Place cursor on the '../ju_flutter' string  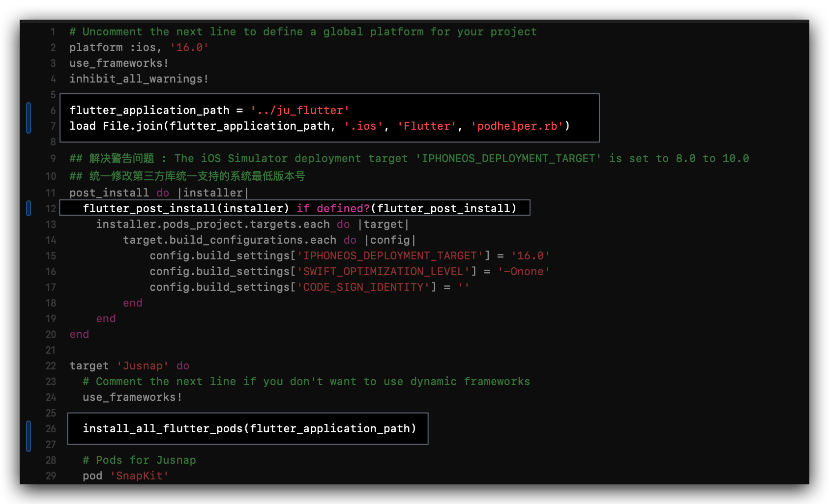click(x=299, y=111)
